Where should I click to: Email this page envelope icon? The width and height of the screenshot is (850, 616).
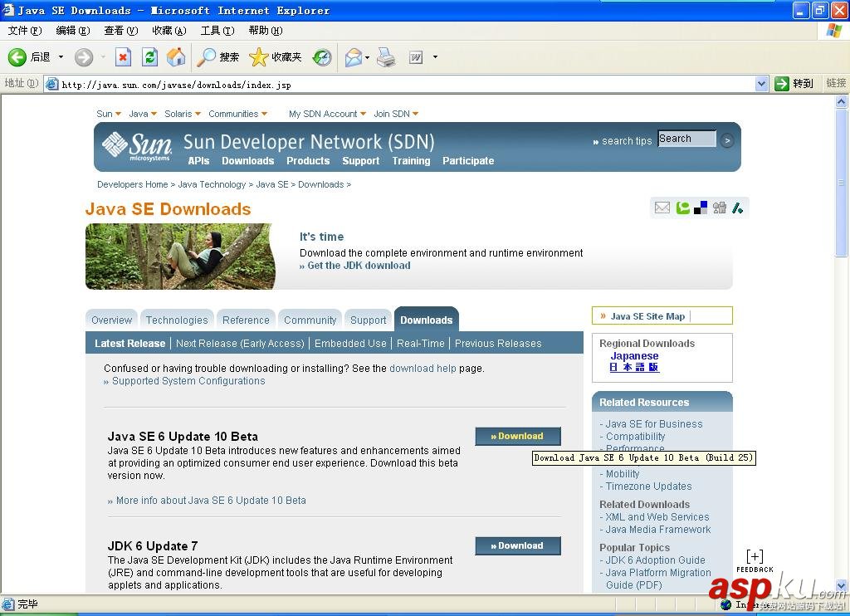tap(662, 208)
